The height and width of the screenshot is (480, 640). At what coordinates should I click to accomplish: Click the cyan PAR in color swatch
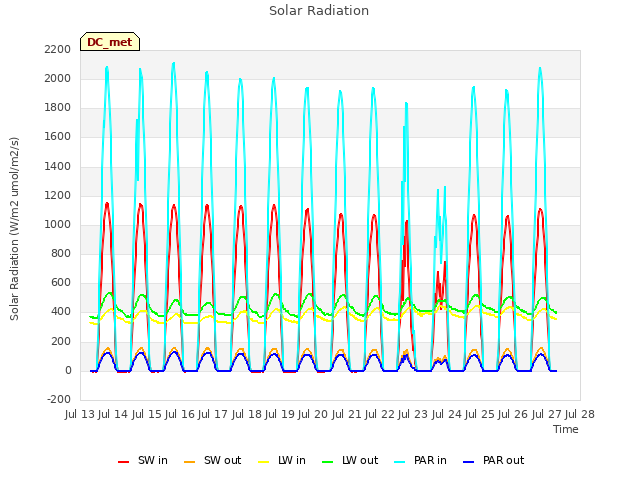400,462
